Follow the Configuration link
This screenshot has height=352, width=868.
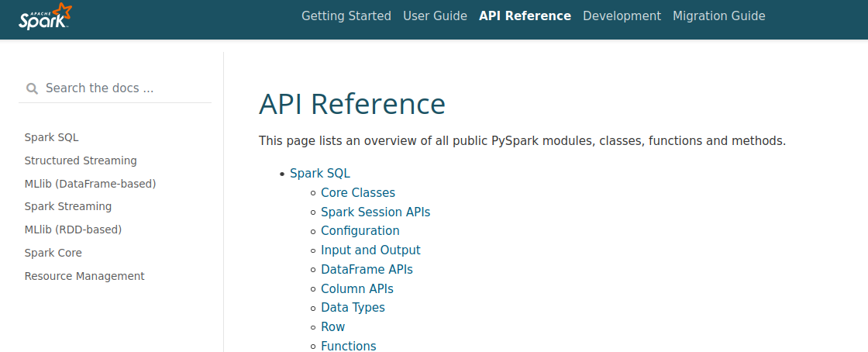[x=360, y=231]
